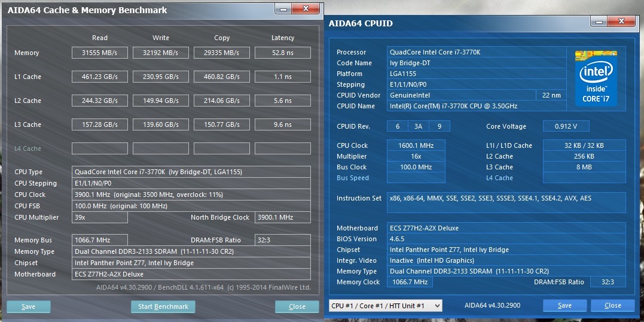
Task: Click Chipset field in benchmark window
Action: click(191, 263)
